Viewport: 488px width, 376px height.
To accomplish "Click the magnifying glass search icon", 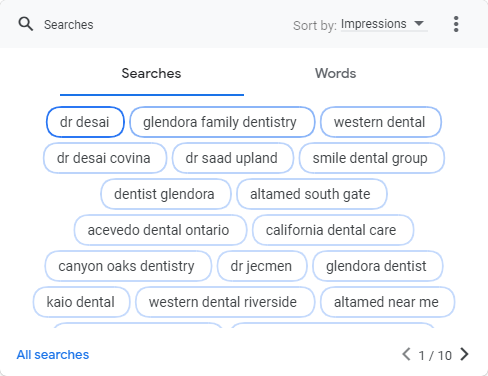I will [26, 24].
